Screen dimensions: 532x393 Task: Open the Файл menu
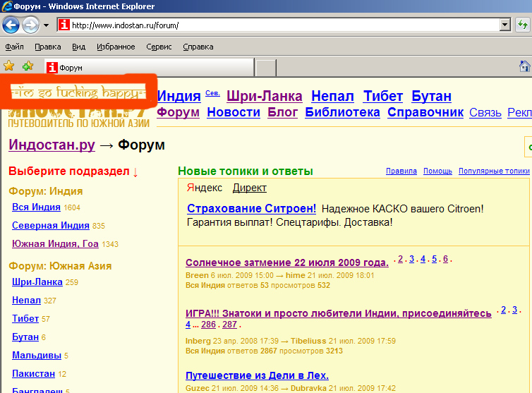click(x=14, y=47)
